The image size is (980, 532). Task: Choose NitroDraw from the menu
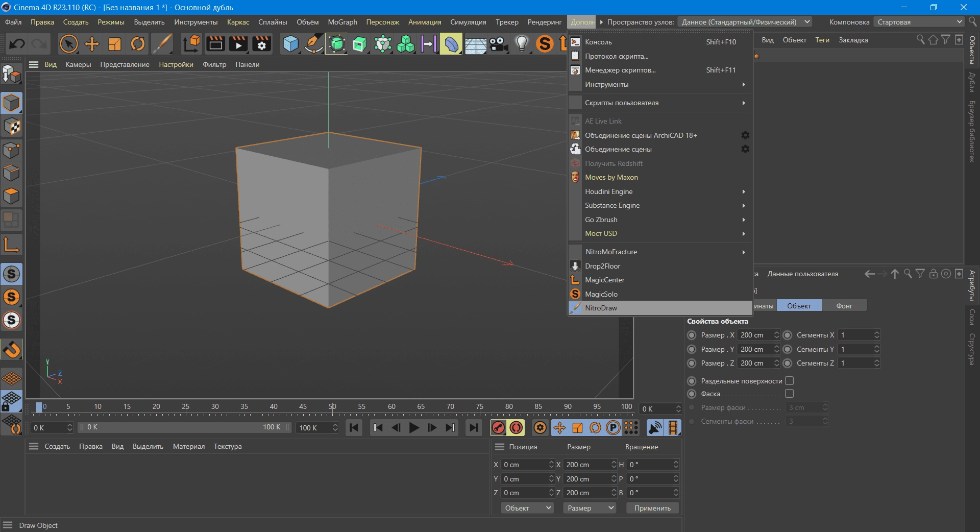pyautogui.click(x=660, y=308)
